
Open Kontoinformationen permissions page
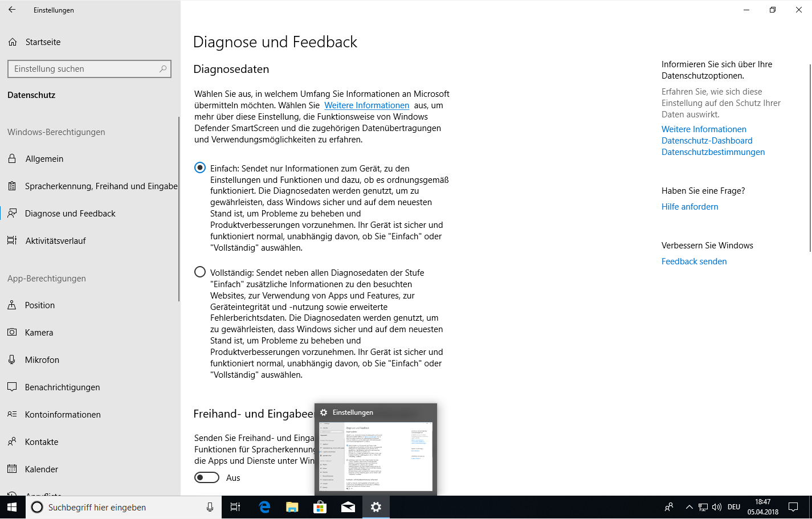click(89, 414)
